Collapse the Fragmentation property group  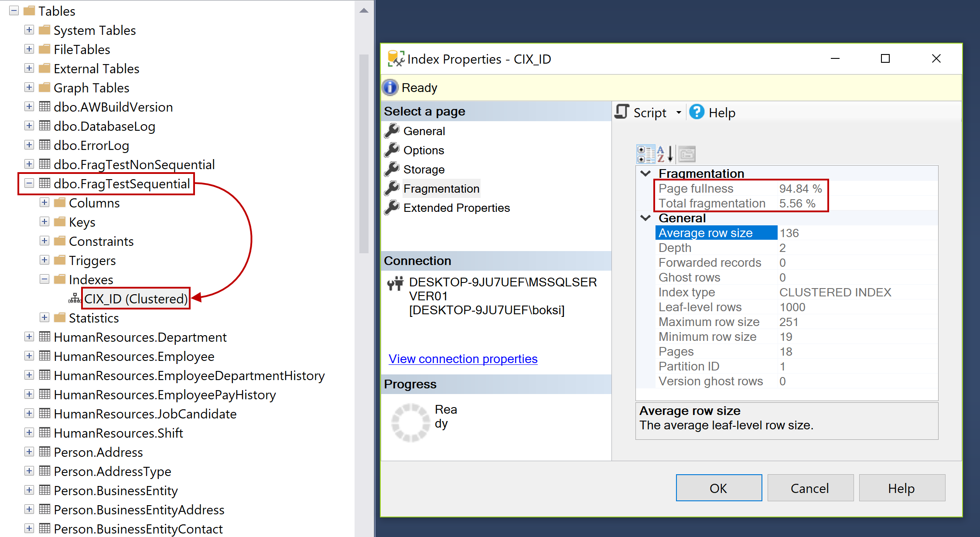click(x=645, y=173)
